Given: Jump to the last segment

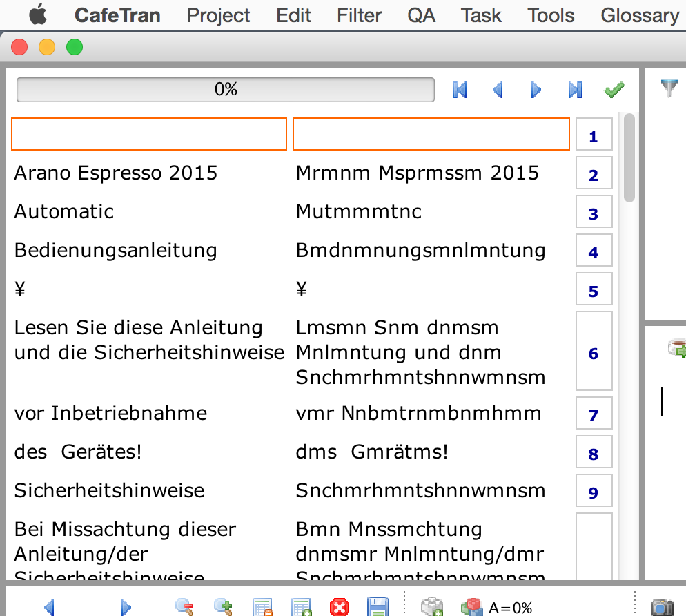Looking at the screenshot, I should [x=575, y=90].
